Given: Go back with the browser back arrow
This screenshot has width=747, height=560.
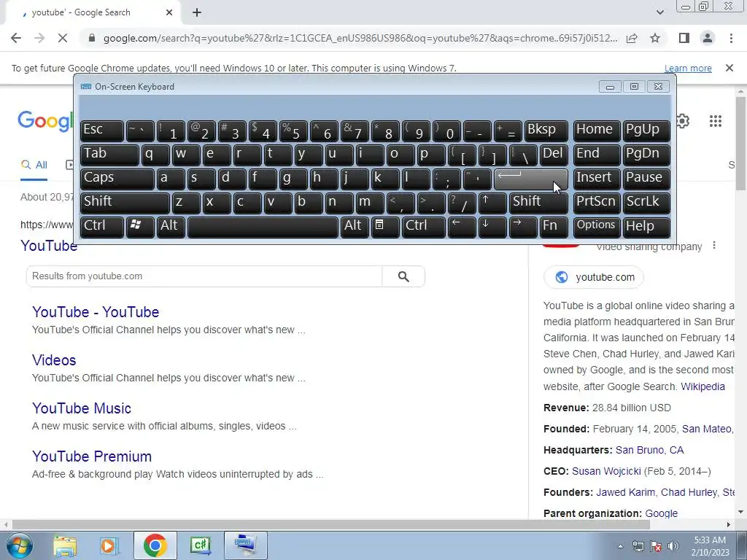Looking at the screenshot, I should coord(16,38).
